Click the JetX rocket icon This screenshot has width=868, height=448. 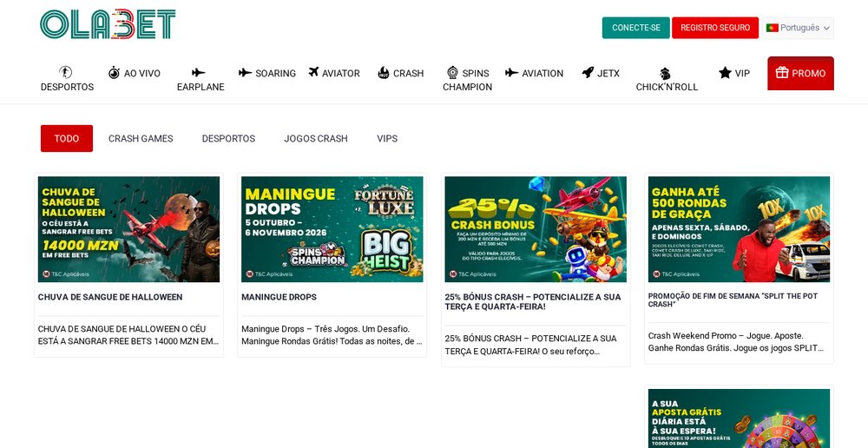click(588, 72)
